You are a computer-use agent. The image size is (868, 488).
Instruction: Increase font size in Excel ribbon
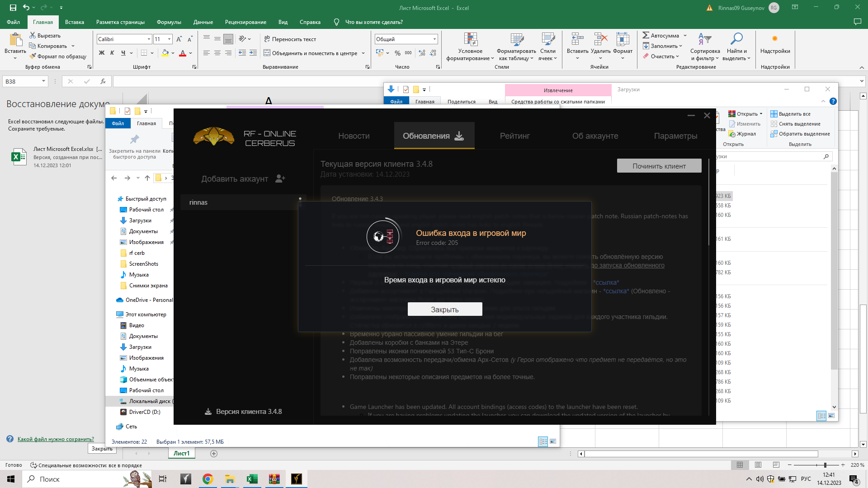[179, 39]
